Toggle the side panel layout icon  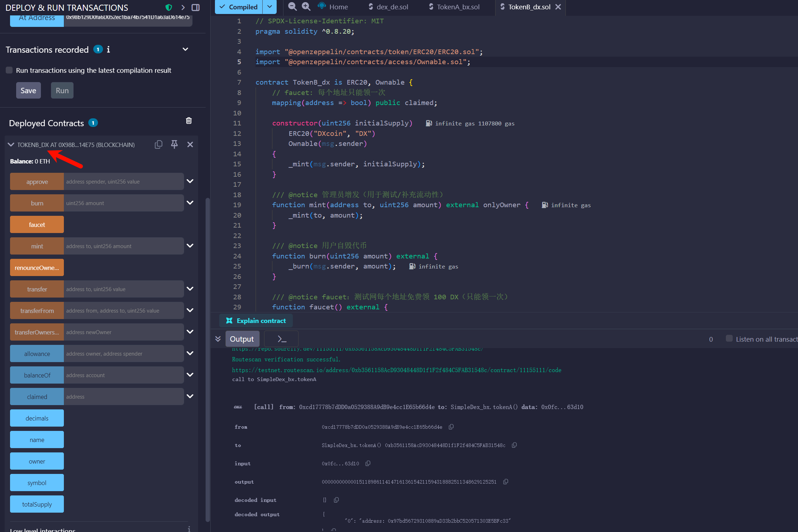[196, 7]
